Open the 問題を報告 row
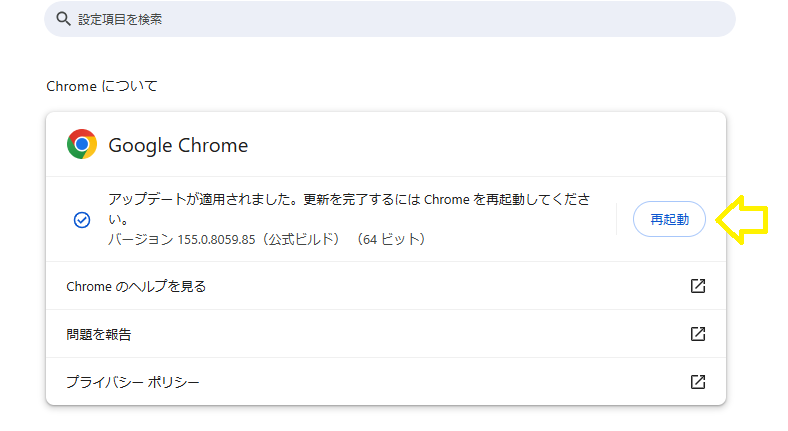Screen dimensions: 788x431 [x=386, y=334]
